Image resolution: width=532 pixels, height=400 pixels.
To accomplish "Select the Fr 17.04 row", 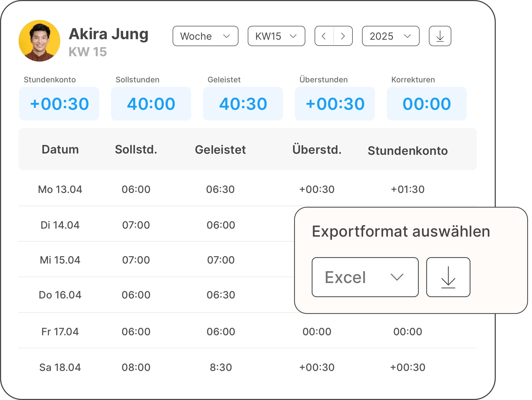I will [60, 332].
